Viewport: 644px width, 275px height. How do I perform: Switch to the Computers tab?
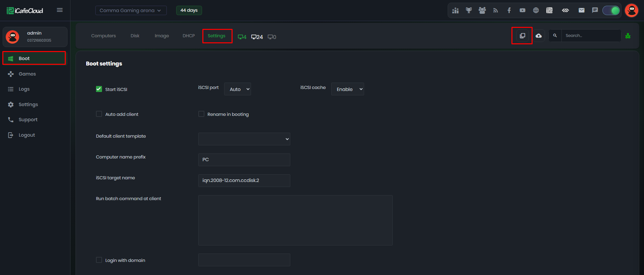tap(103, 36)
